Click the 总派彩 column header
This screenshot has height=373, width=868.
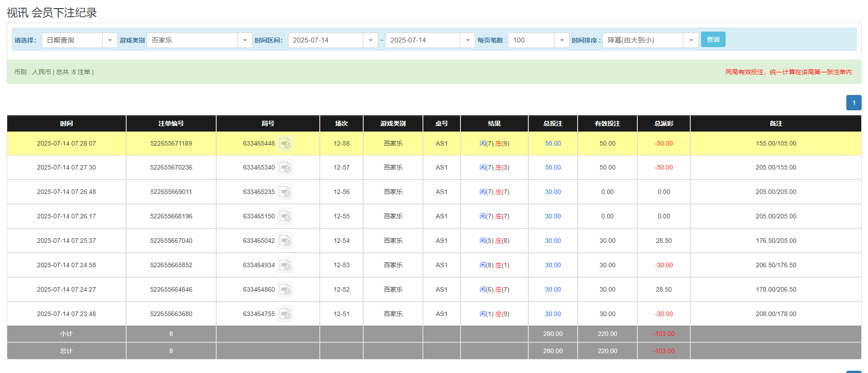pyautogui.click(x=664, y=123)
